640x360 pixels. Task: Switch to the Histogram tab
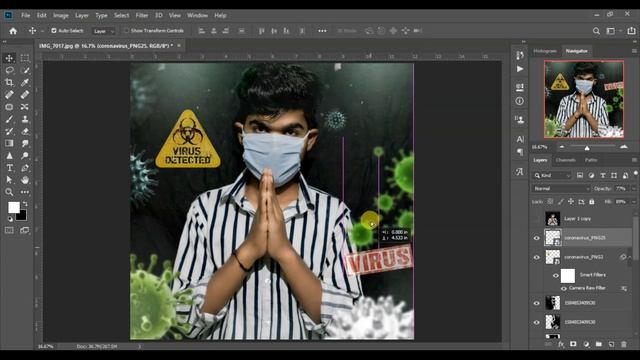545,51
